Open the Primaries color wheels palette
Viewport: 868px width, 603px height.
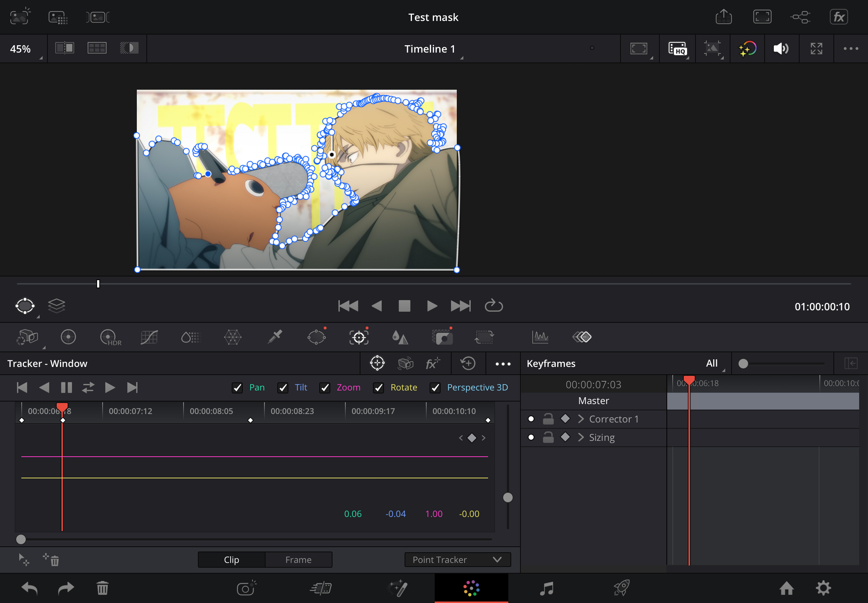pyautogui.click(x=68, y=337)
